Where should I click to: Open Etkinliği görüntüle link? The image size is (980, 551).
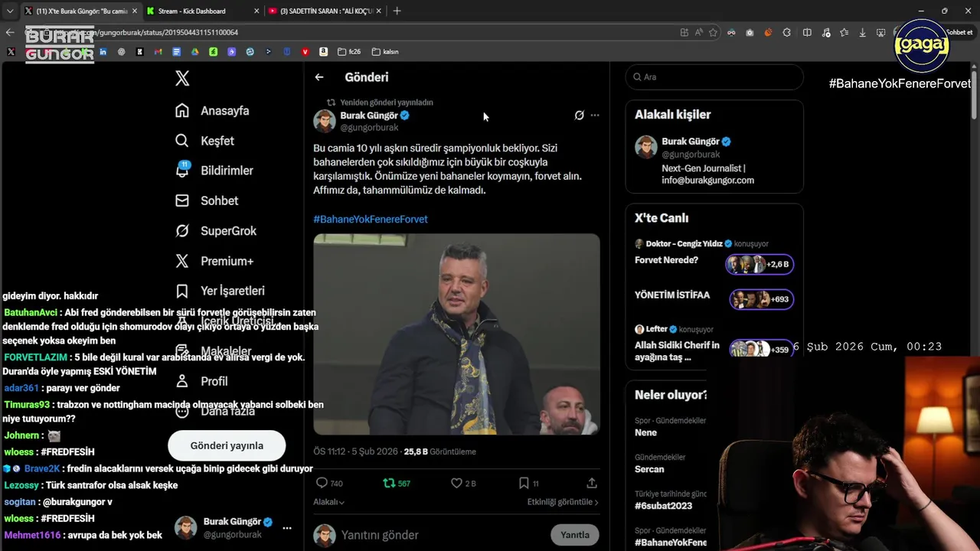(563, 502)
